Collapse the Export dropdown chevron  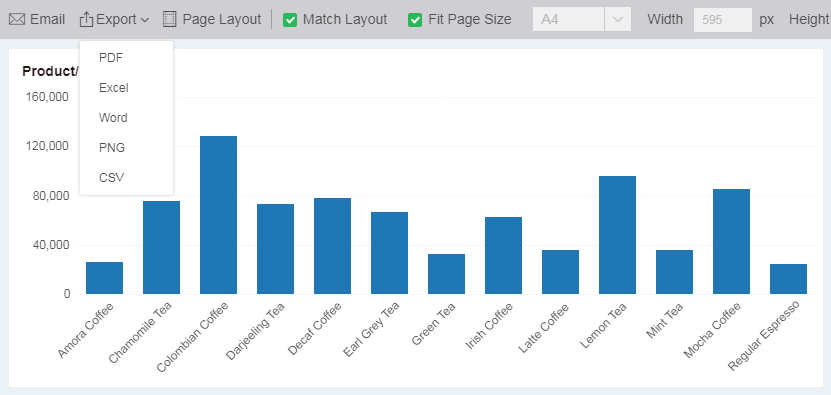[145, 20]
